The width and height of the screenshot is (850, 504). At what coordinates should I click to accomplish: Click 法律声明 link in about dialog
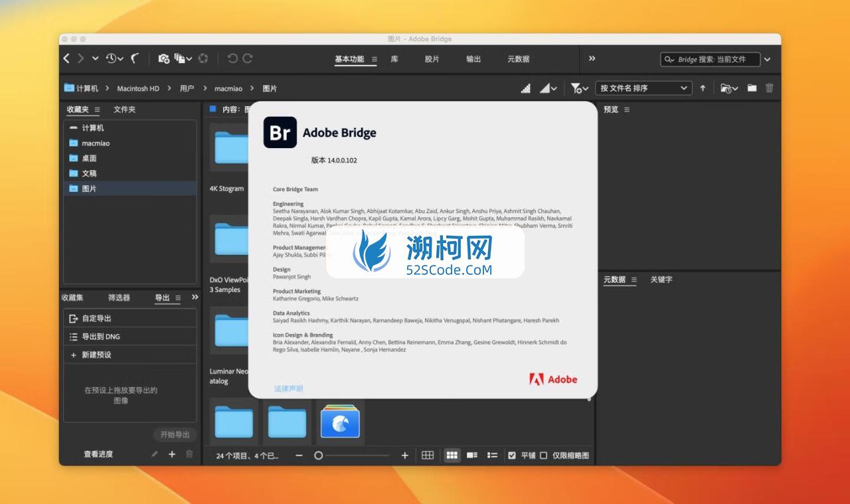289,388
